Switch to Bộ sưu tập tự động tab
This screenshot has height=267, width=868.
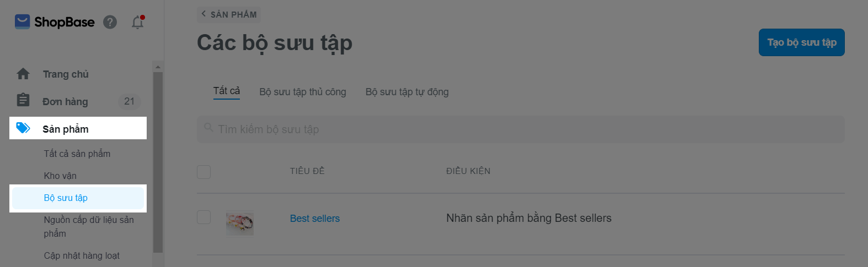pyautogui.click(x=407, y=92)
